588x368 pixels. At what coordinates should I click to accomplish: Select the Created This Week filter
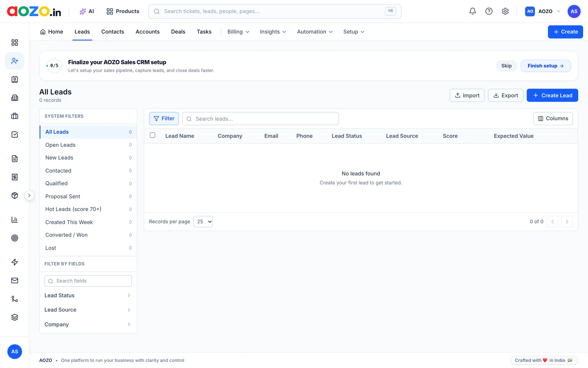pyautogui.click(x=88, y=222)
